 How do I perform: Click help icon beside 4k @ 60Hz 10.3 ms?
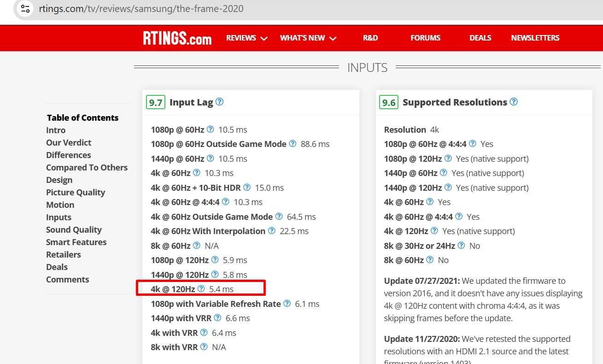197,173
